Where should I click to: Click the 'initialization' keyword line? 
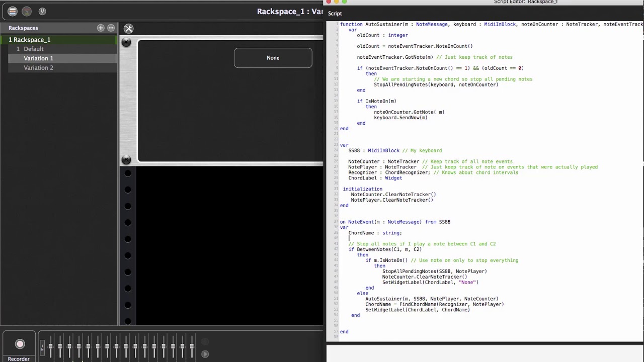(x=363, y=189)
